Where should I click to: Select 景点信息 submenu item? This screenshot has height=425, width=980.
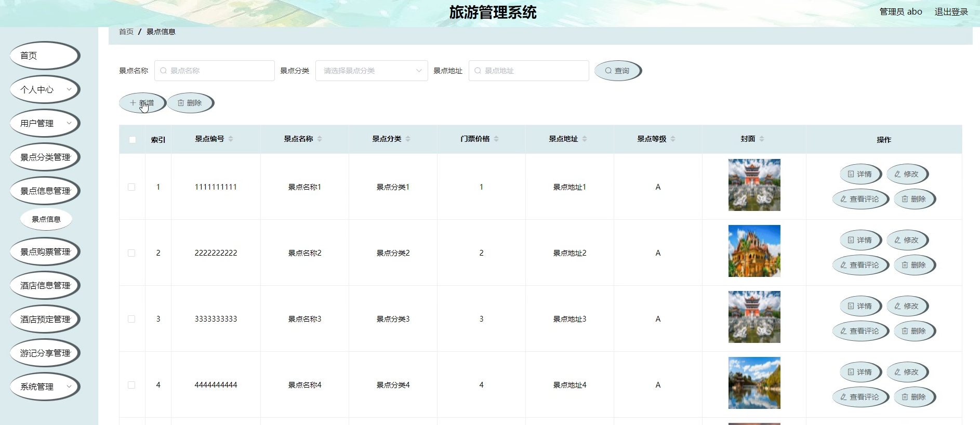[46, 219]
